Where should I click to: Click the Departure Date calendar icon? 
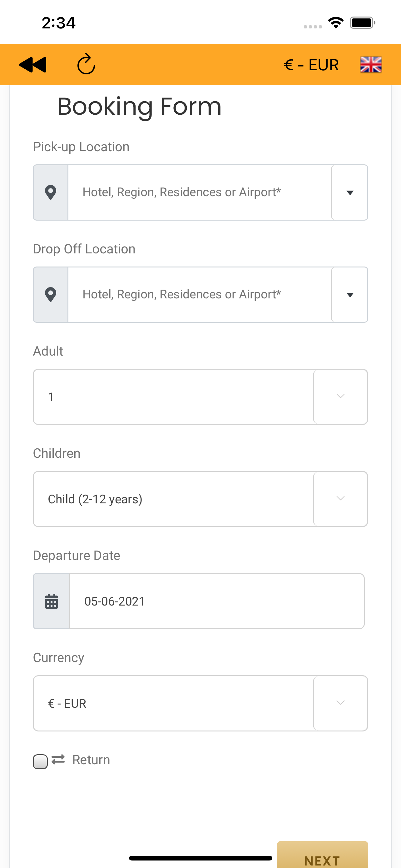[52, 601]
